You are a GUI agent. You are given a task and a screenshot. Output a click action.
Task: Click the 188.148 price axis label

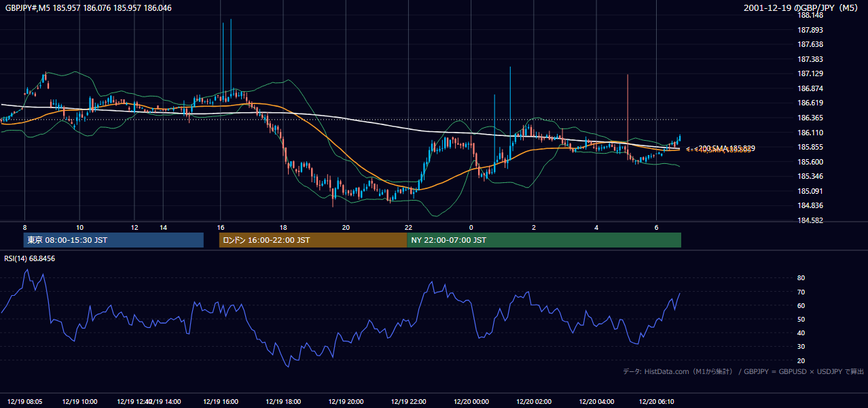pos(810,15)
